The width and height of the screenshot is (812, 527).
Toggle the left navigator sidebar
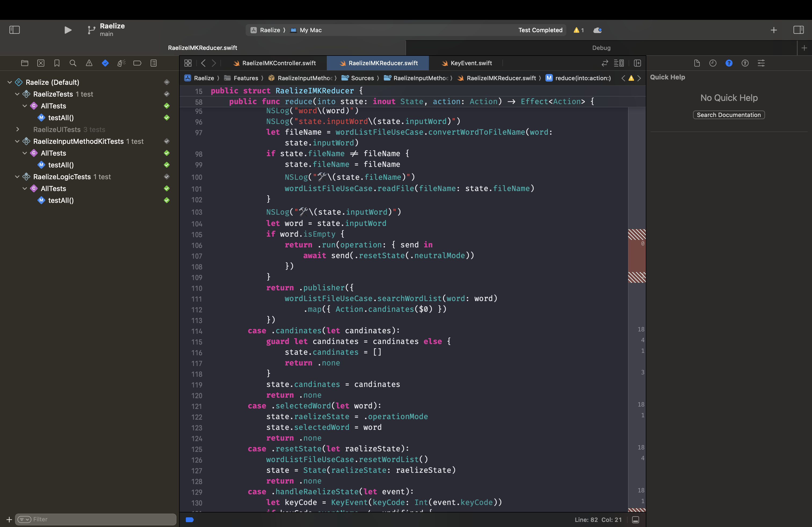pyautogui.click(x=14, y=30)
